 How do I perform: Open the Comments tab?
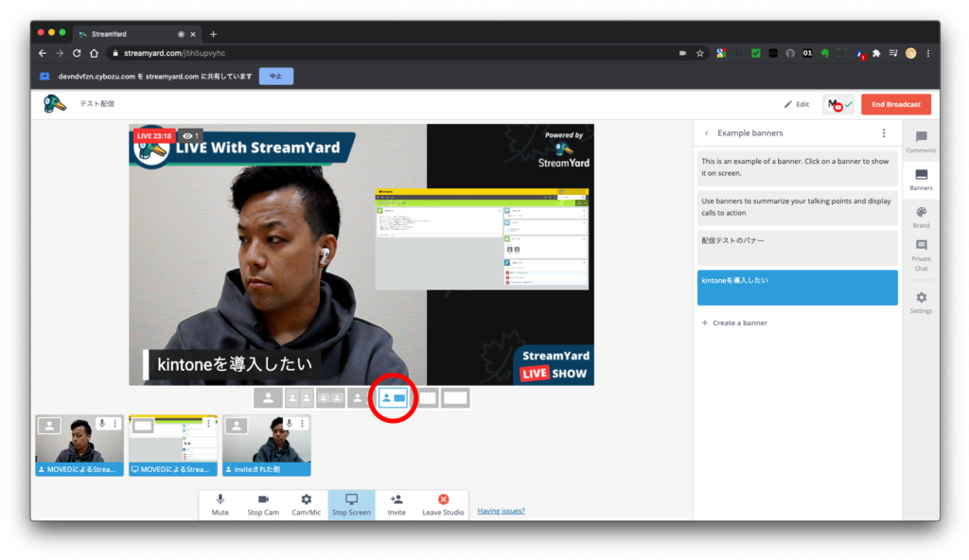click(x=921, y=142)
